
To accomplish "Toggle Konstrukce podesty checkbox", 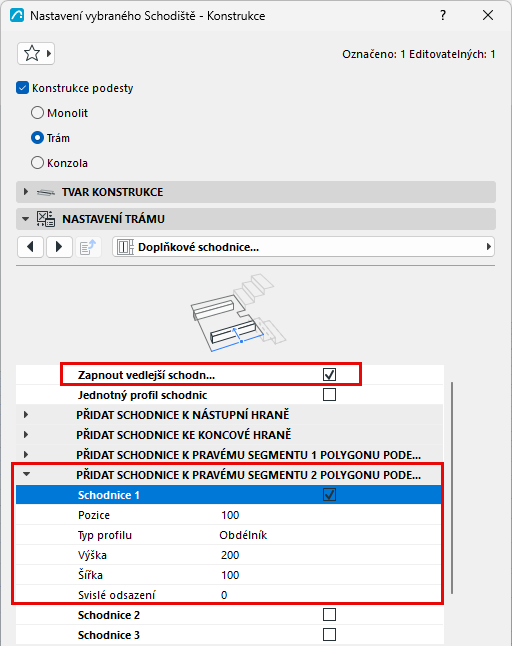I will tap(22, 88).
